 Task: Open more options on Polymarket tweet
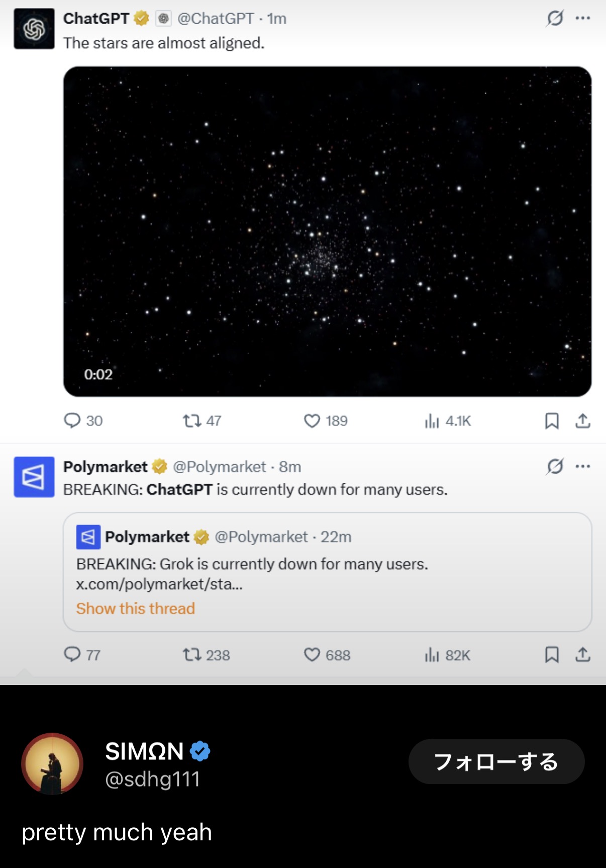click(x=583, y=466)
